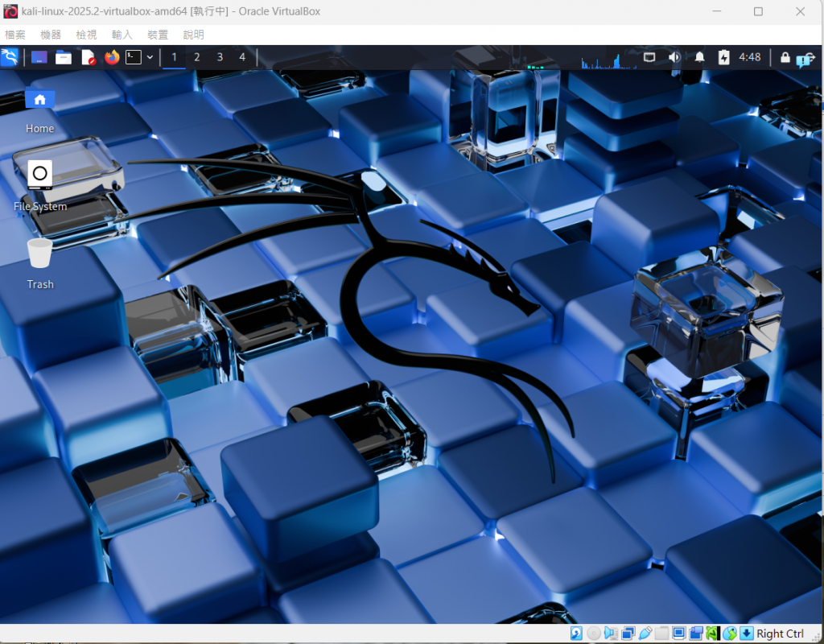Mute sound via the volume icon

(x=674, y=57)
